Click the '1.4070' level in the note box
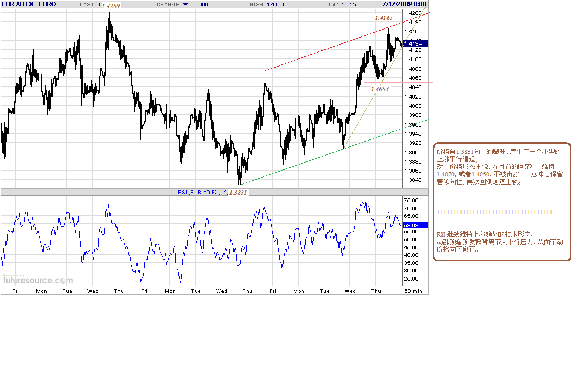588x376 pixels. (445, 174)
